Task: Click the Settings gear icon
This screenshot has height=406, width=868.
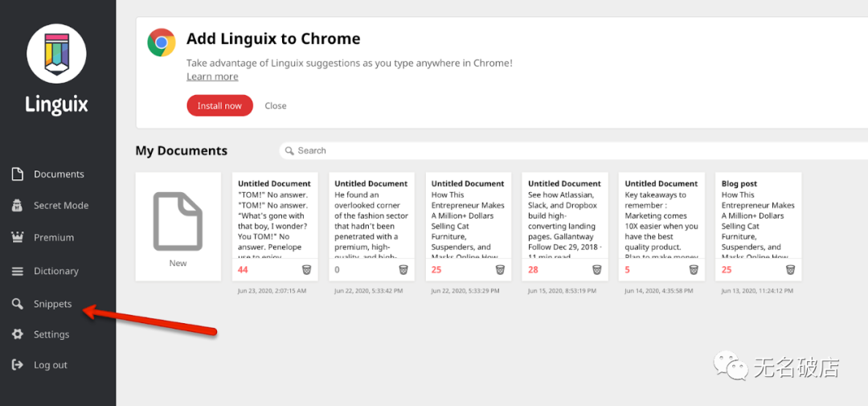Action: point(18,334)
